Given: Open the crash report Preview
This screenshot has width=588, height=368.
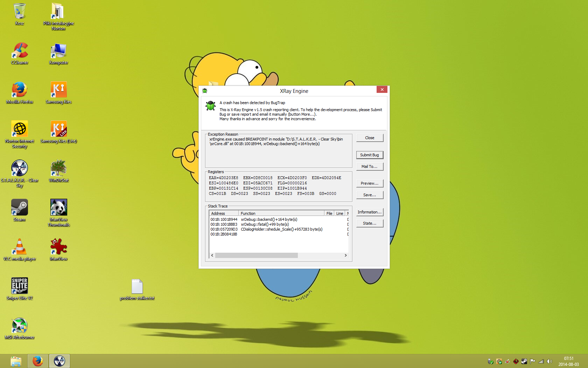Looking at the screenshot, I should [x=370, y=183].
